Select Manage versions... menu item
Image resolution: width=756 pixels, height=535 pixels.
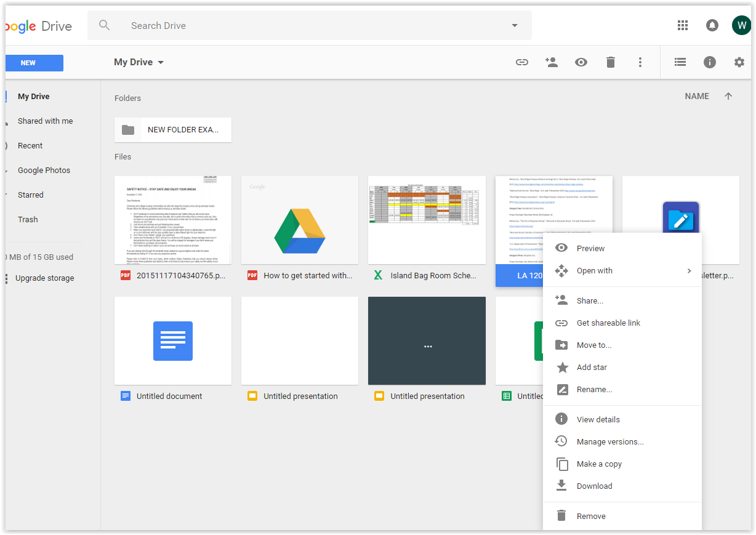click(x=622, y=441)
